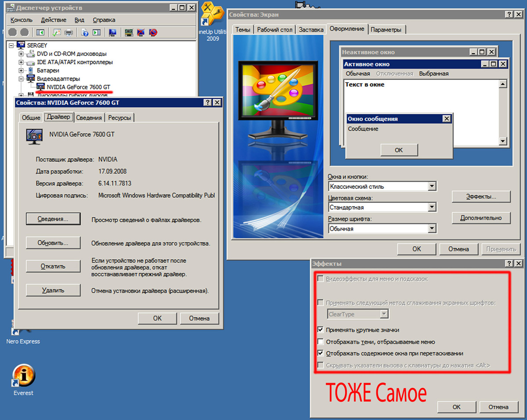Open the 'Окна и кнопки' style dropdown

tap(432, 186)
